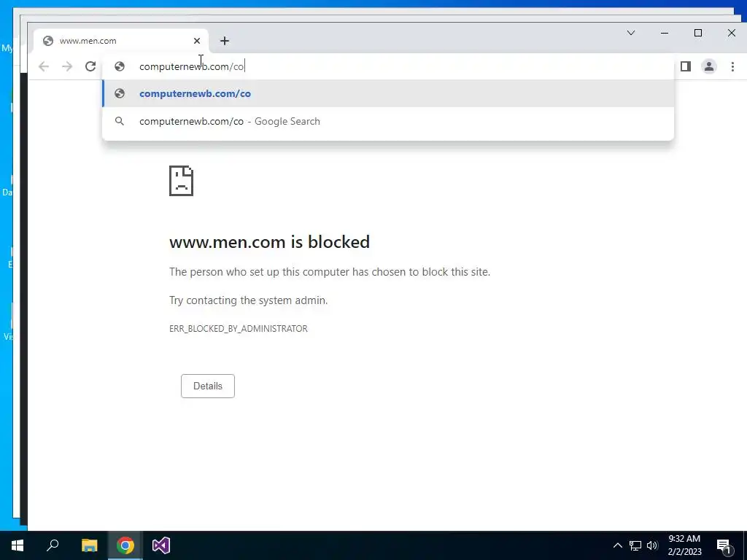This screenshot has width=747, height=560.
Task: Open the user profile avatar
Action: click(709, 66)
